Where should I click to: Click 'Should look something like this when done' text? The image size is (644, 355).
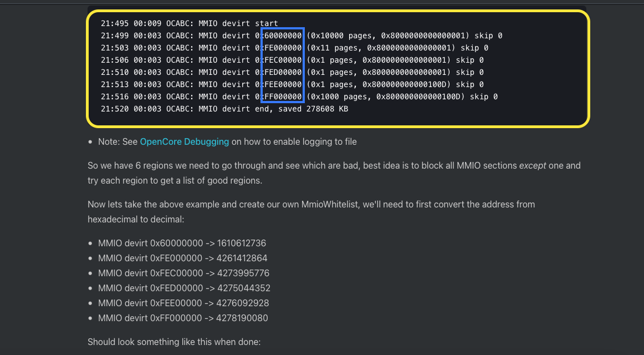174,342
